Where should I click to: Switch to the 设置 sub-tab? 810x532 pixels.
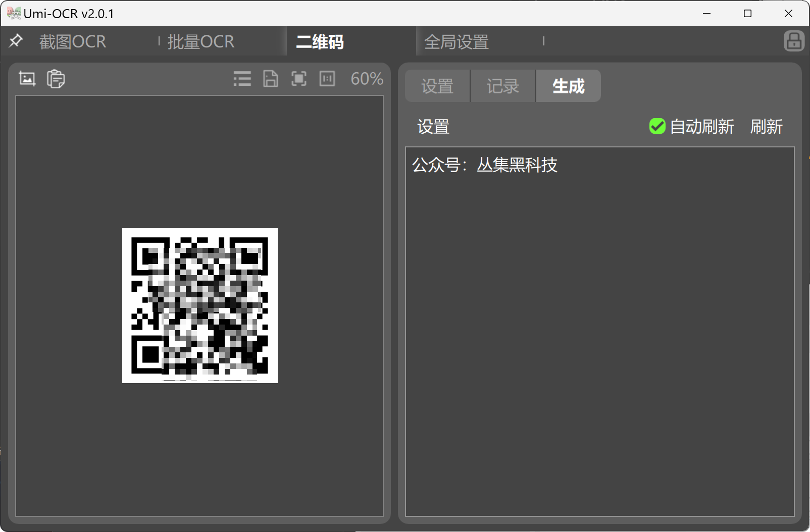pos(437,86)
